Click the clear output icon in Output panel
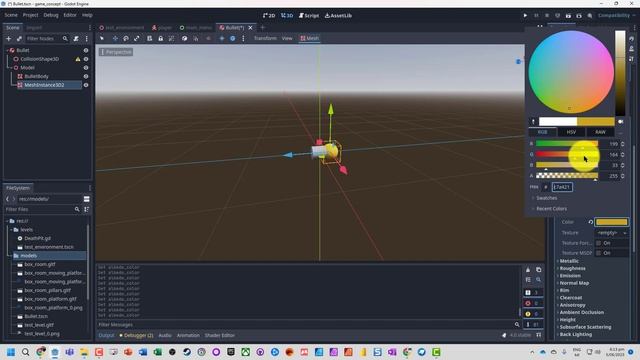640x360 pixels. [528, 270]
